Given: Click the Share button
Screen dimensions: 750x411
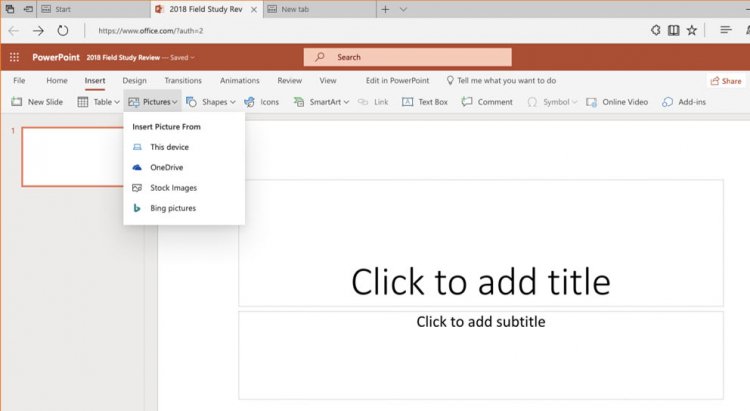Looking at the screenshot, I should click(726, 81).
